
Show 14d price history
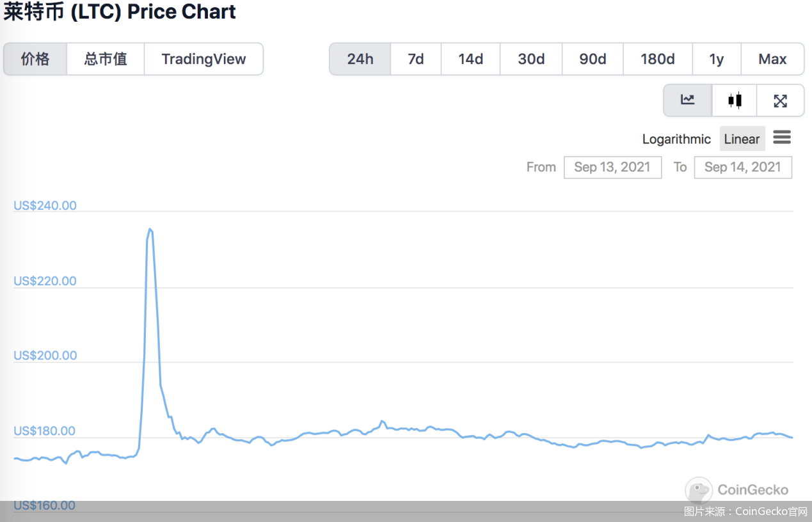tap(470, 59)
